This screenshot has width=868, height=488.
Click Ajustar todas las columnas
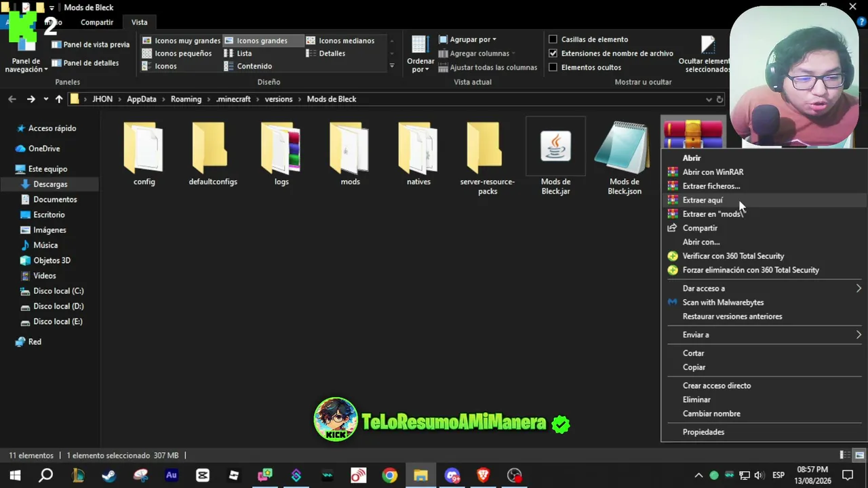488,67
